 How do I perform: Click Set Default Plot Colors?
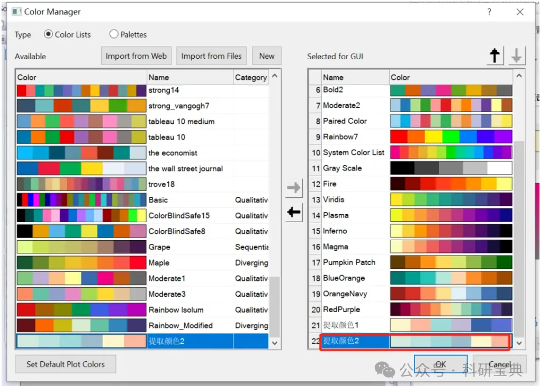click(66, 364)
